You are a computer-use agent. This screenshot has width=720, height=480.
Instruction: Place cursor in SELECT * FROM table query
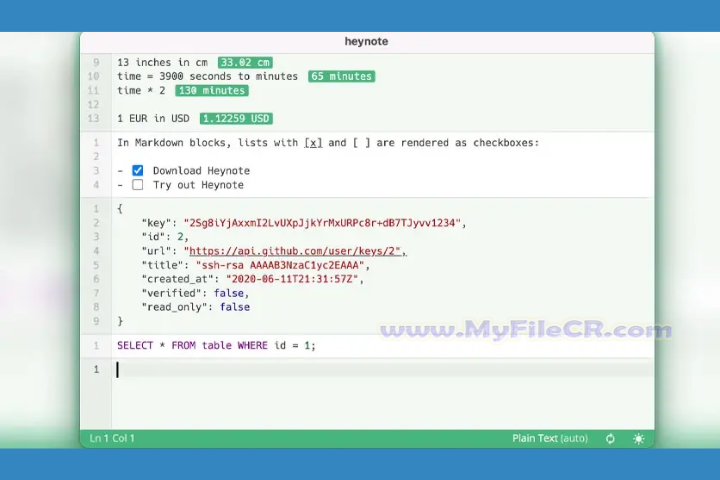click(215, 345)
